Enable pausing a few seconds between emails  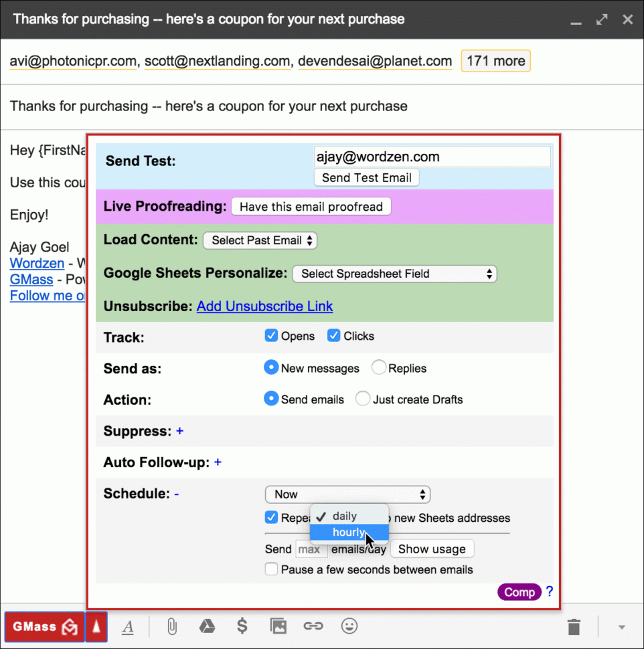coord(271,569)
